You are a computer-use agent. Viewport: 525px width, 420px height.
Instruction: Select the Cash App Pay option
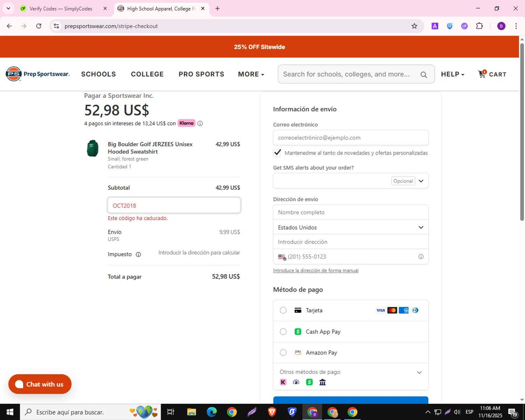point(283,332)
